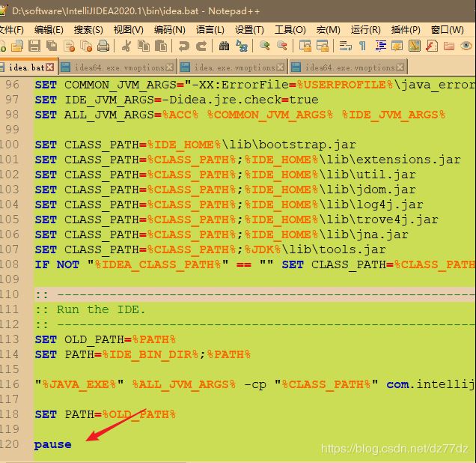
Task: Close the rightmost idea64.exe.vmoptions tab
Action: [x=400, y=67]
